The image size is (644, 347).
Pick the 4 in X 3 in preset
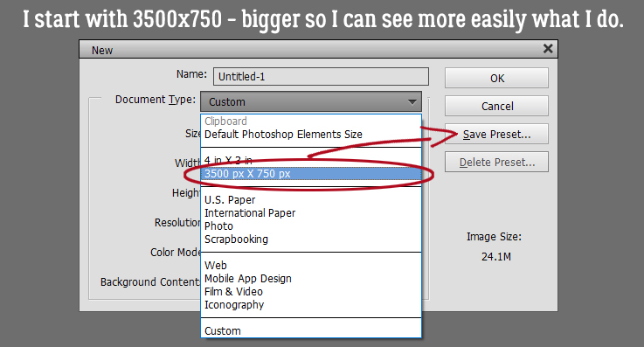(x=311, y=161)
